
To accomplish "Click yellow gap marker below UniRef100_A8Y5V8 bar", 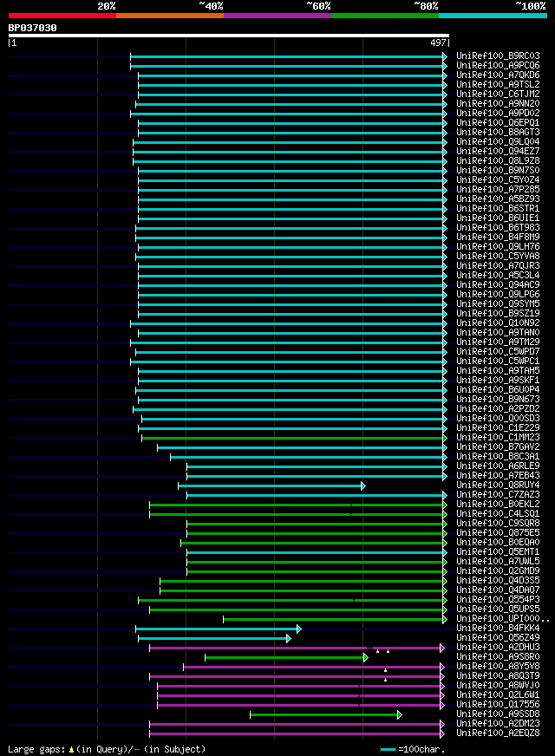I will (x=385, y=671).
